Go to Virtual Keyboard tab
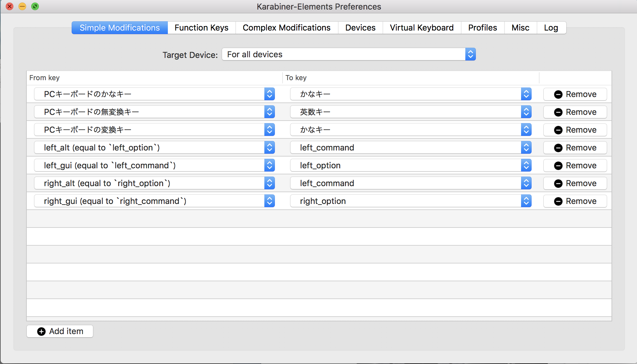 click(x=422, y=28)
